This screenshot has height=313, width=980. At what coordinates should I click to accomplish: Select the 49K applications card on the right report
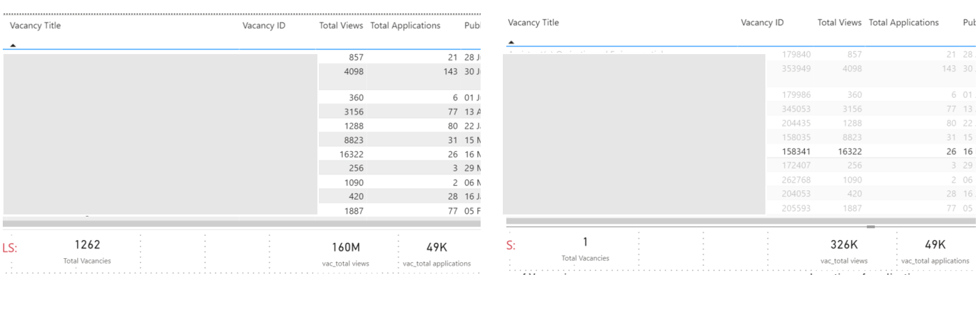pyautogui.click(x=936, y=251)
